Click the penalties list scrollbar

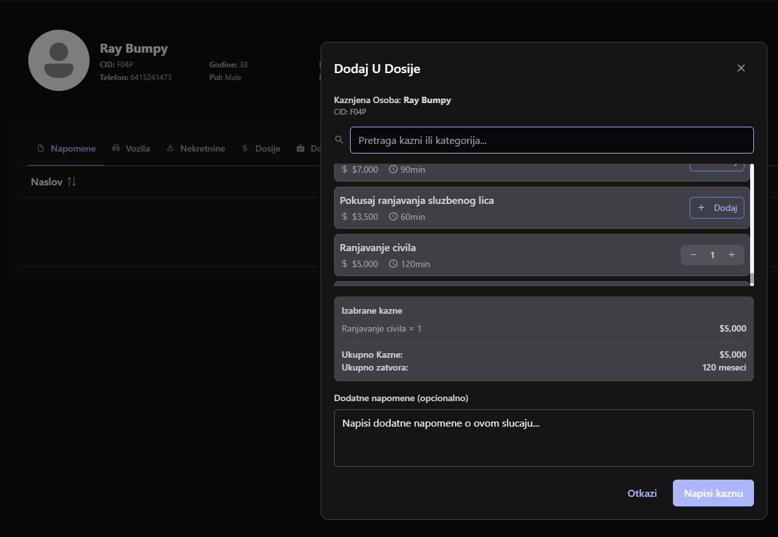coord(751,225)
